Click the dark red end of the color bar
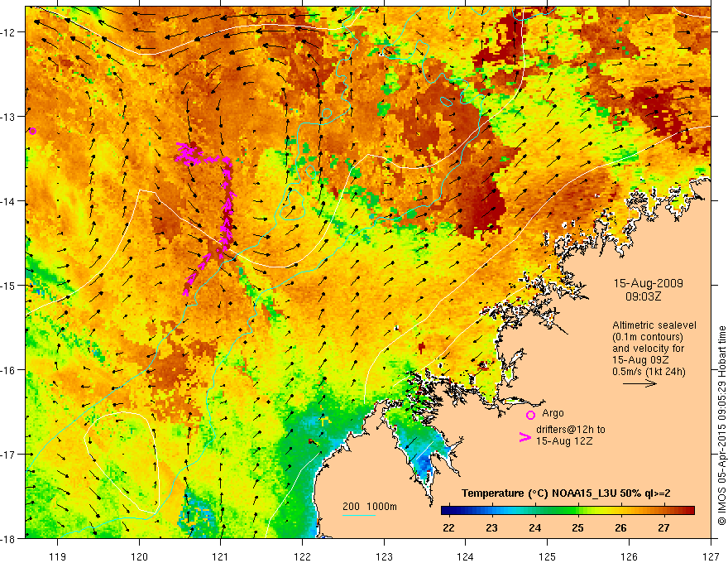Viewport: 728px width, 563px height. coord(690,511)
